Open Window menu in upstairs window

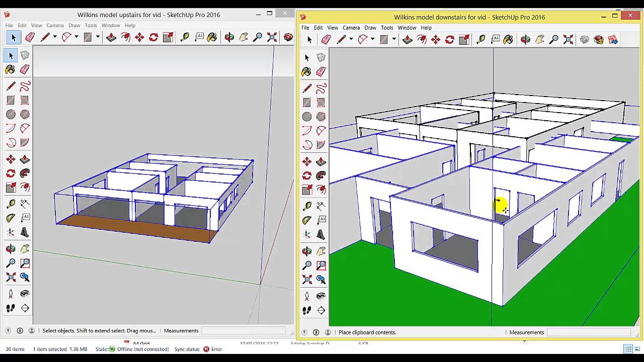pos(111,26)
